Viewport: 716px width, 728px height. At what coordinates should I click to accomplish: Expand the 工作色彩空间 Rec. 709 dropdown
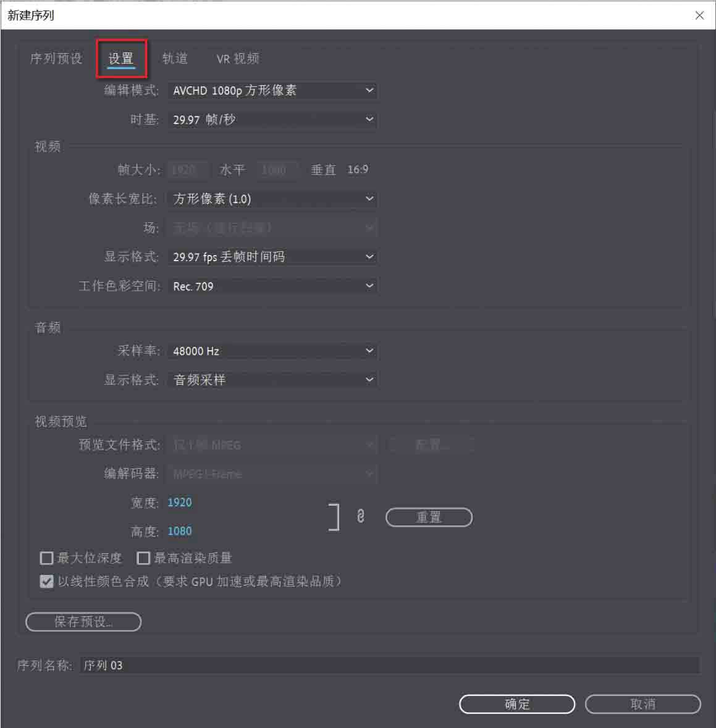tap(272, 286)
